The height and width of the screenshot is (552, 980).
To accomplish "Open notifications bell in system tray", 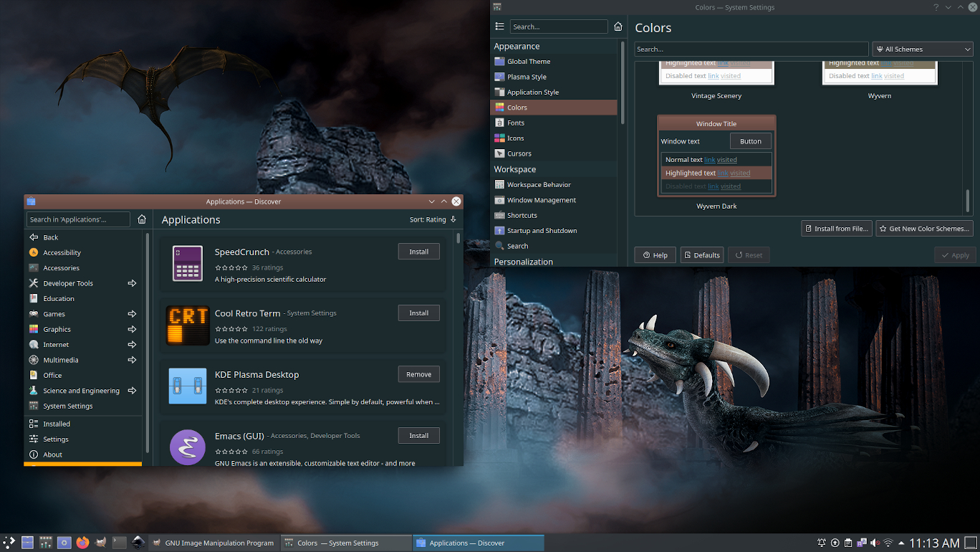I will coord(822,543).
